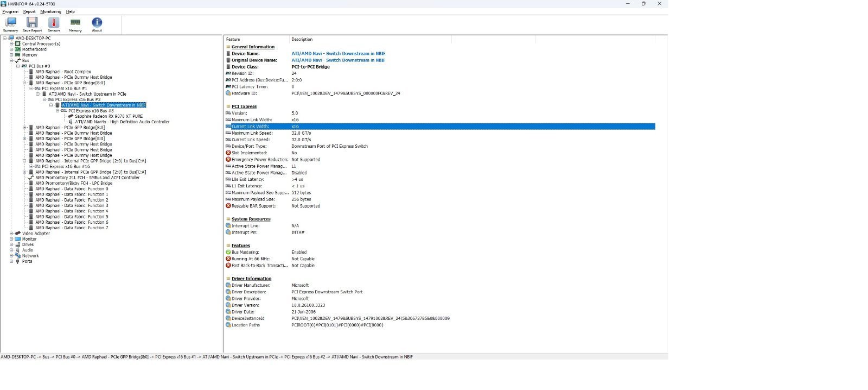
Task: Click the Driver Date info icon
Action: (228, 312)
